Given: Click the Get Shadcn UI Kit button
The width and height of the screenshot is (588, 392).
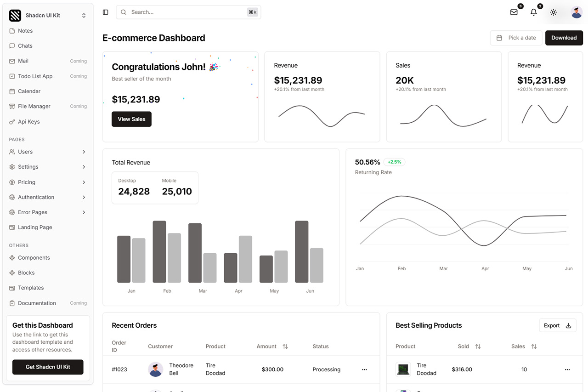Looking at the screenshot, I should (x=47, y=367).
